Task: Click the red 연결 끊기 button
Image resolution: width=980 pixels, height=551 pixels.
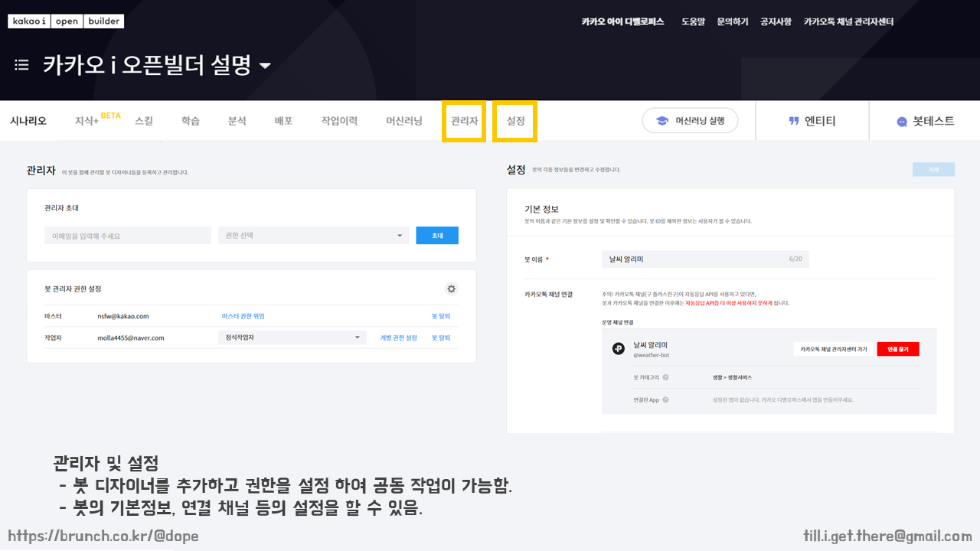Action: 898,349
